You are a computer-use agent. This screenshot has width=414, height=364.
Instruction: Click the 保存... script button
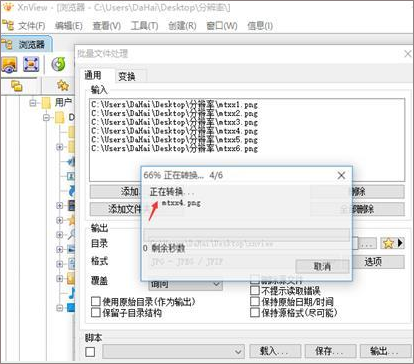(330, 351)
